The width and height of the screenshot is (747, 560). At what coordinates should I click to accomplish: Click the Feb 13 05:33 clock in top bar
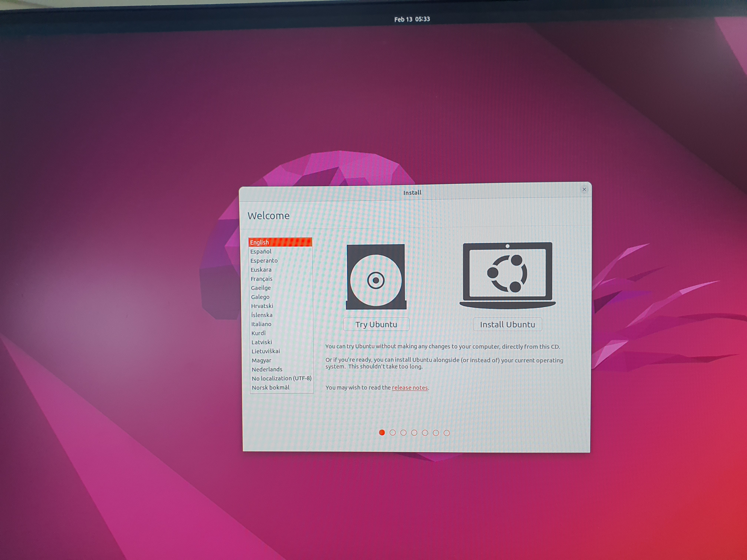point(412,19)
